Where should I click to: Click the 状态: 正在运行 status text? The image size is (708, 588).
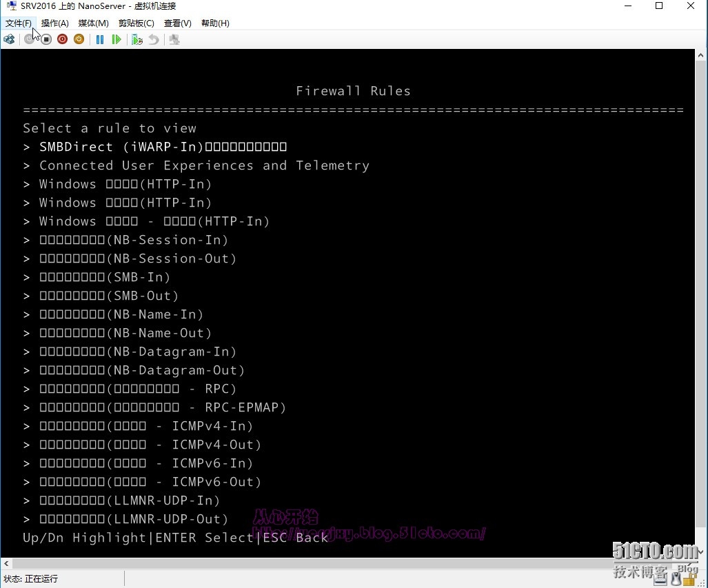[31, 579]
